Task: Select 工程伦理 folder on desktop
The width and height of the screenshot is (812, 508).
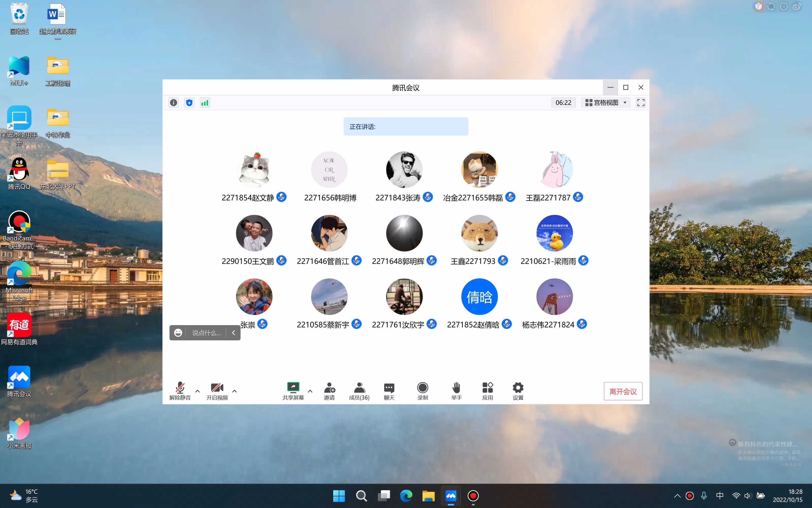Action: click(x=58, y=71)
